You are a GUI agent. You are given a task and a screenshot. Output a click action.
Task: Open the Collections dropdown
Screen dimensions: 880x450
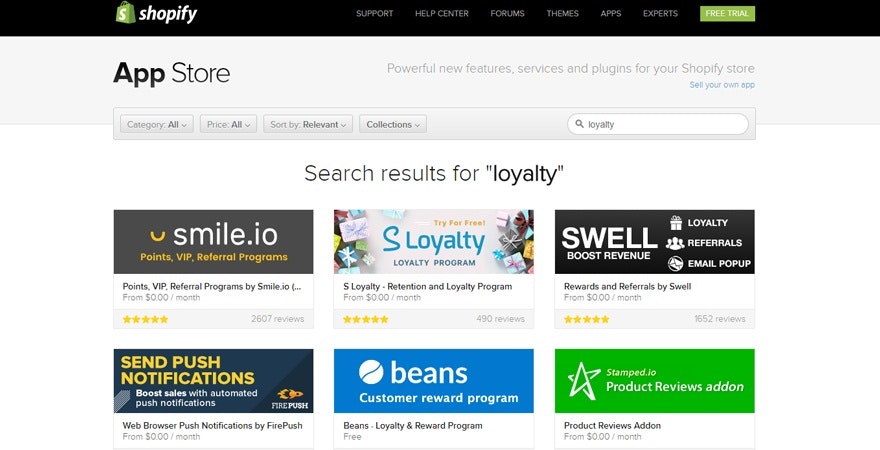click(x=392, y=125)
